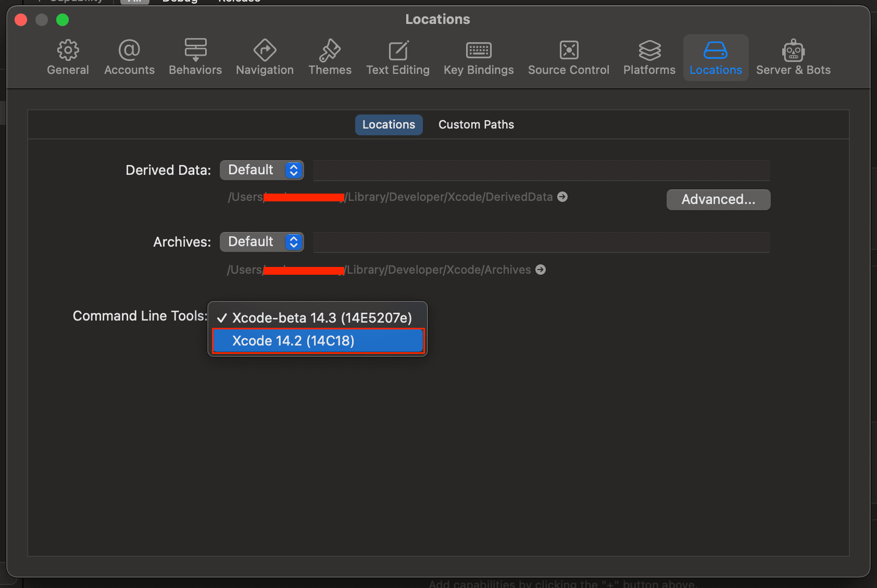Screen dimensions: 877x588
Task: Choose Xcode-beta 14.3 as command line tools
Action: tap(322, 317)
